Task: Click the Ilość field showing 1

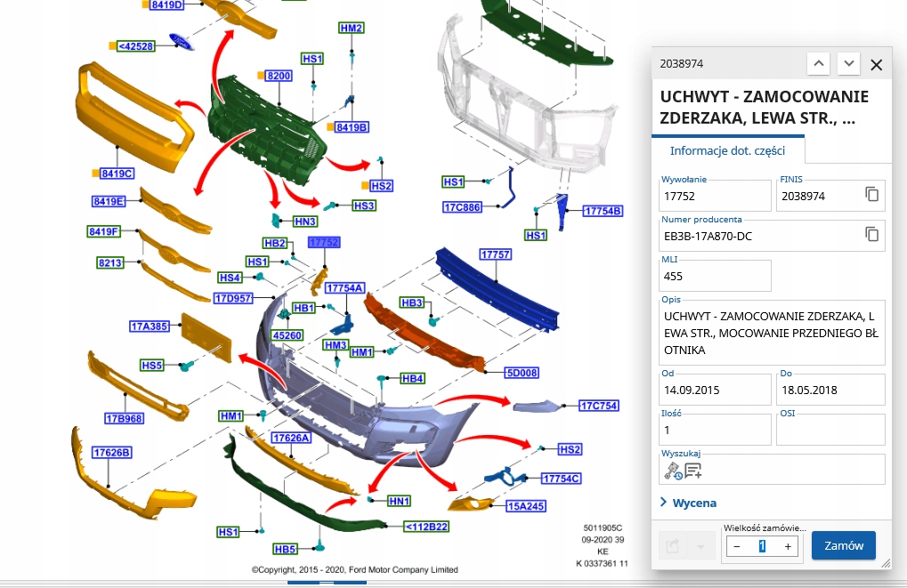Action: [x=716, y=430]
